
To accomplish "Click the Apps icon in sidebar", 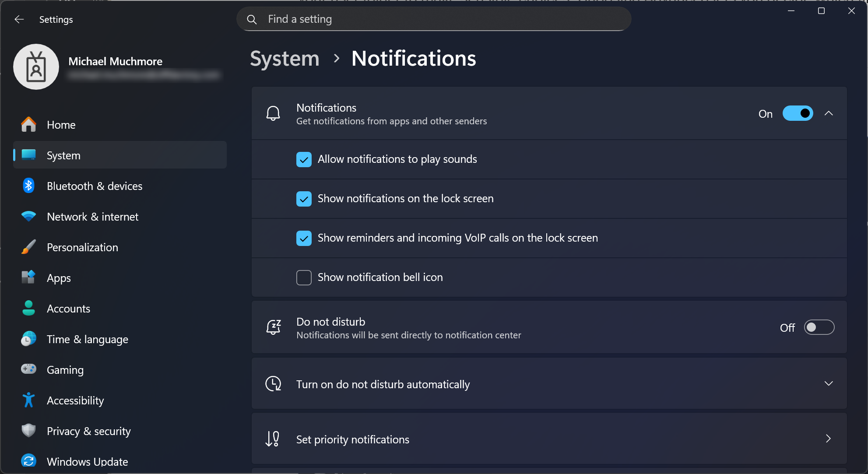I will pos(28,277).
